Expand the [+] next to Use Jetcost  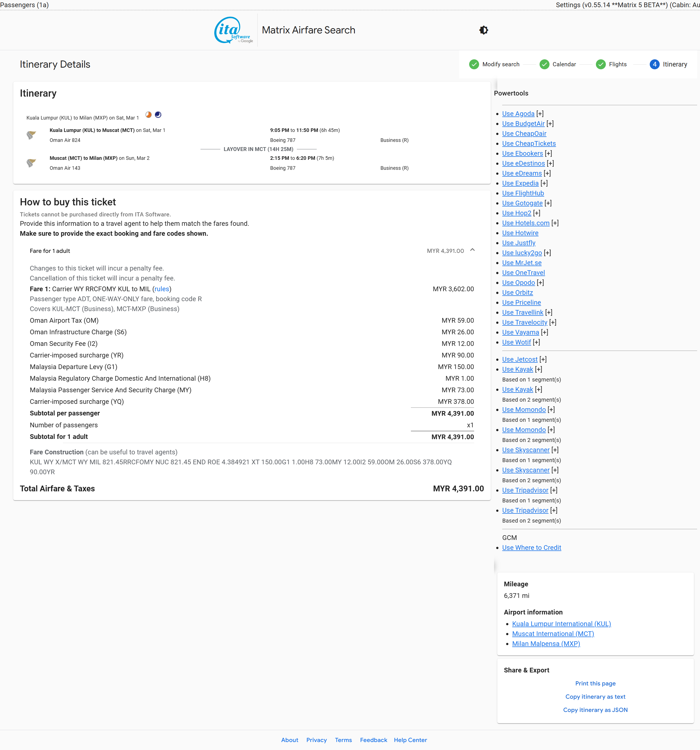pyautogui.click(x=543, y=359)
